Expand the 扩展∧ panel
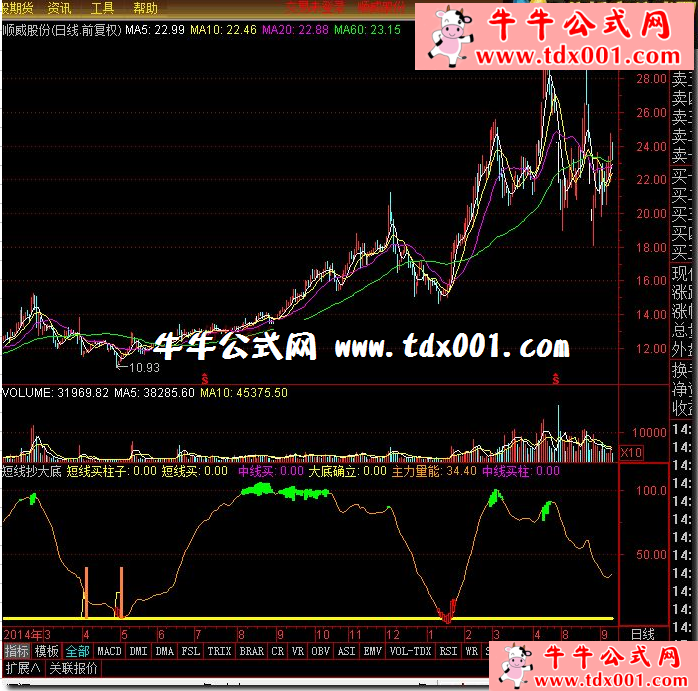698x691 pixels. pyautogui.click(x=23, y=668)
